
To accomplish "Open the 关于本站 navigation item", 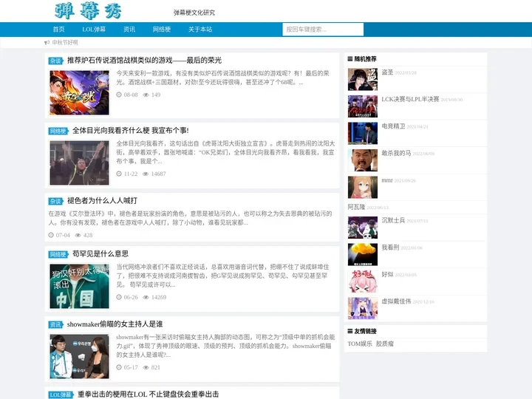I will point(200,30).
